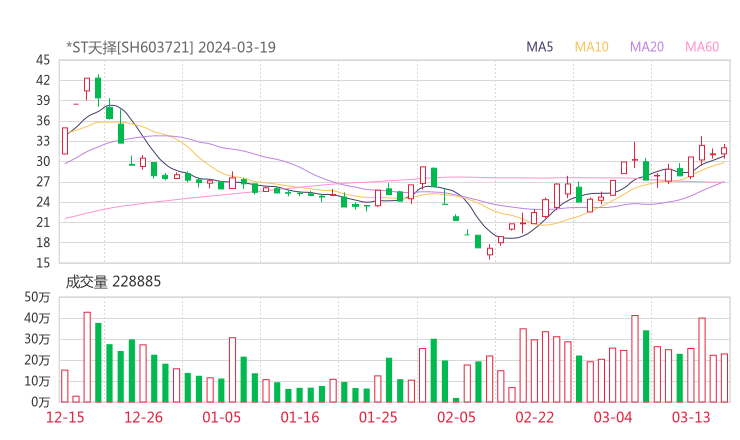Select the first red candlestick at 12-15
The width and height of the screenshot is (740, 440).
[x=65, y=141]
